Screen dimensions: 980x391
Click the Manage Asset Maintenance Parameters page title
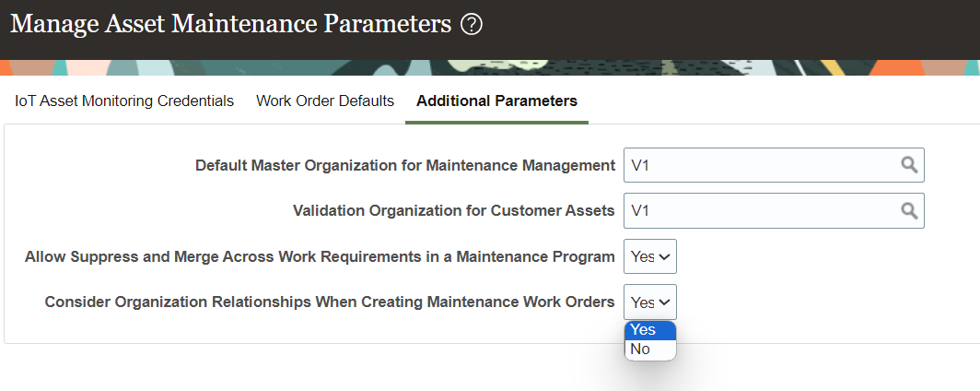click(x=230, y=25)
